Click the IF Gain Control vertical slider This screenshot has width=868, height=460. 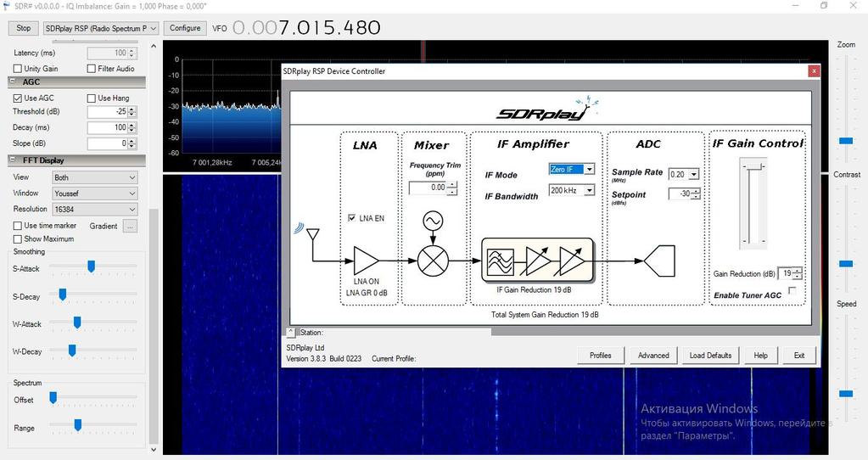point(753,204)
